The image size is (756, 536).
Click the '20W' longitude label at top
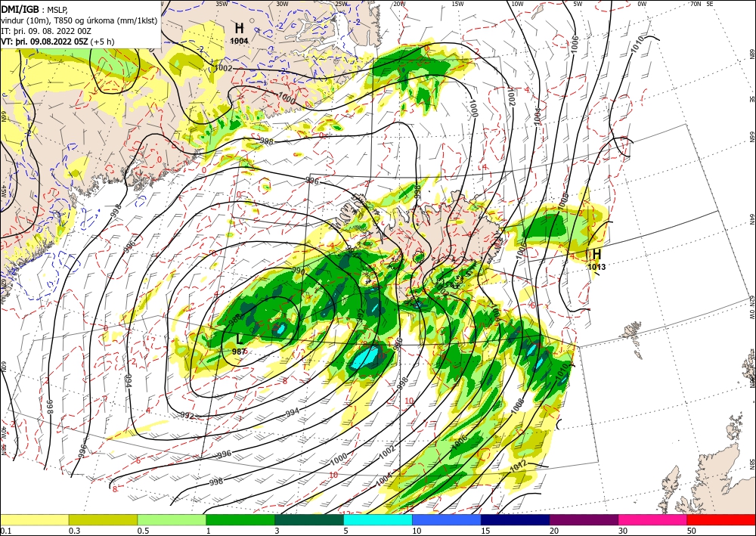[x=399, y=4]
